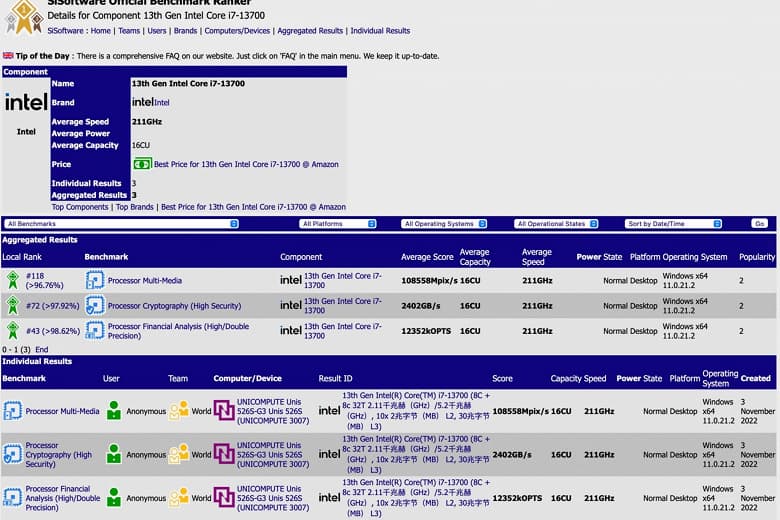780x520 pixels.
Task: Open the All Benchmarks dropdown
Action: [x=121, y=224]
